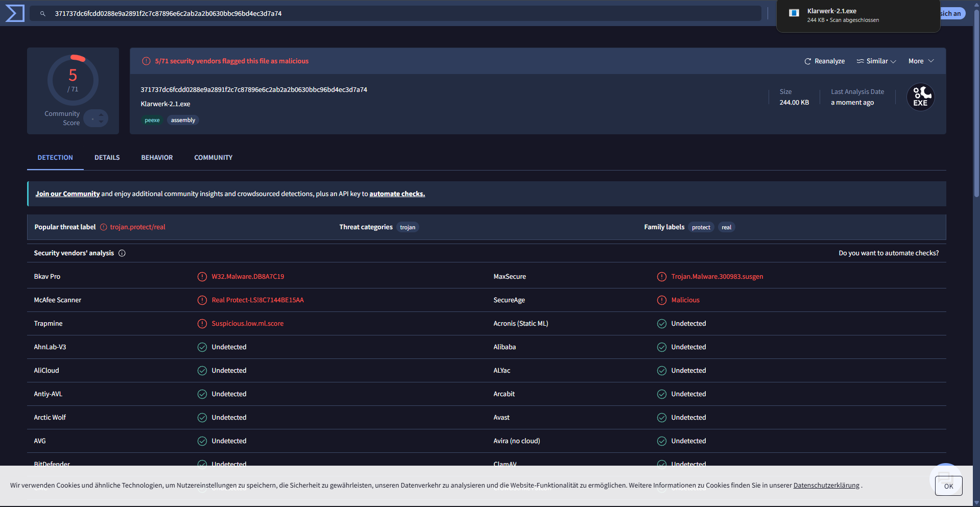This screenshot has width=980, height=507.
Task: Click the file icon in Klarwerk-2.1.exe download popup
Action: (x=794, y=13)
